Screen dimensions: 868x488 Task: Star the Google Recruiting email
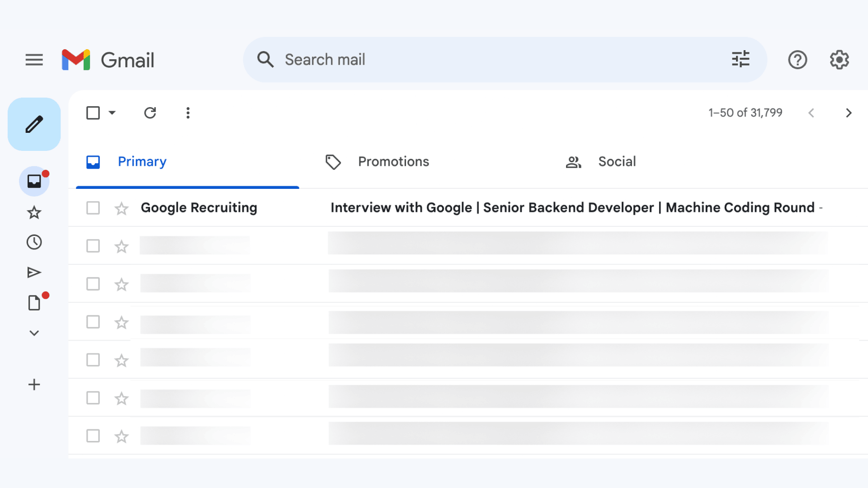[121, 208]
